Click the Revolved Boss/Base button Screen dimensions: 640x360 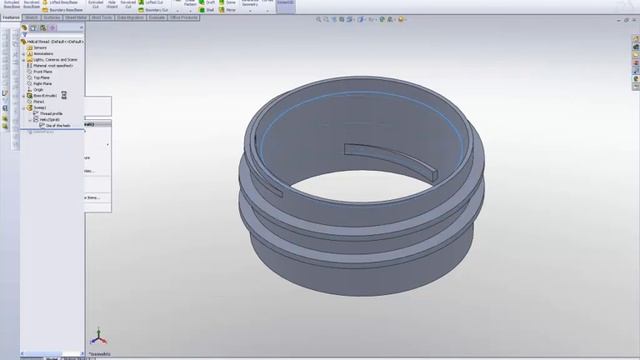point(31,4)
